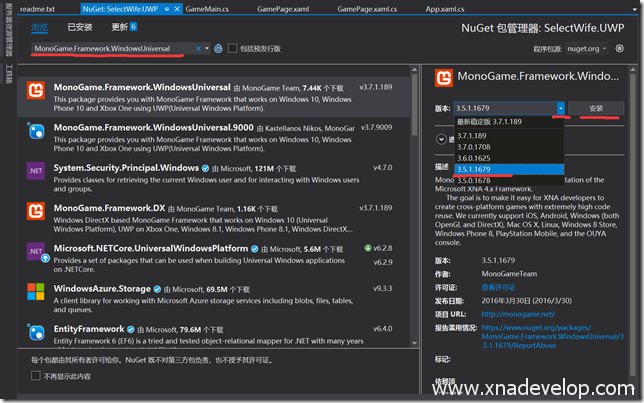Click the MonoGame.Framework.DX package icon
644x403 pixels.
36,212
